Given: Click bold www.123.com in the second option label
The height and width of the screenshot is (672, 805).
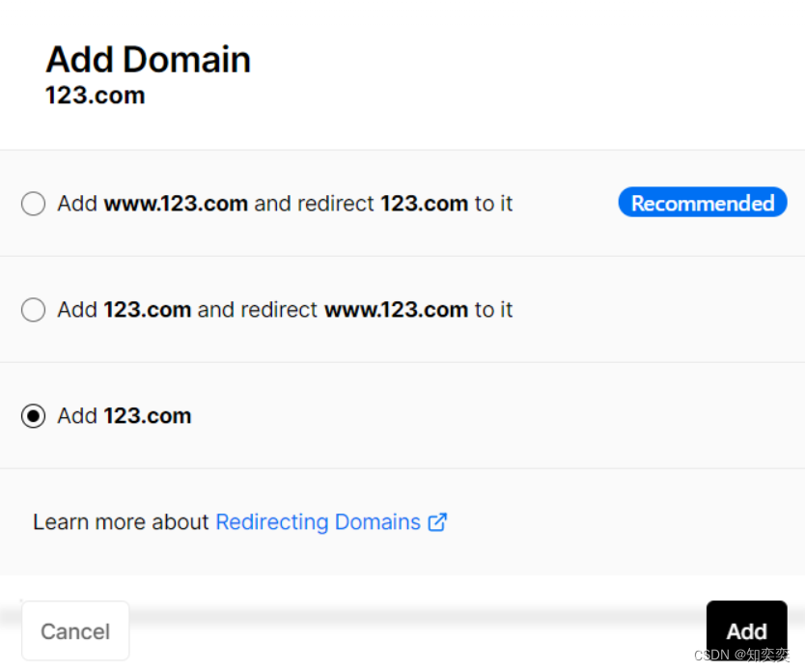Looking at the screenshot, I should click(x=396, y=310).
